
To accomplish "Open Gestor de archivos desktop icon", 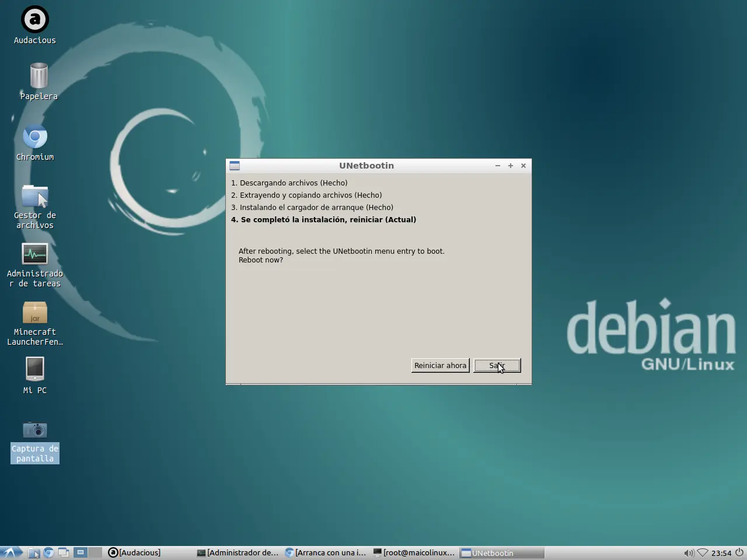I will click(35, 206).
